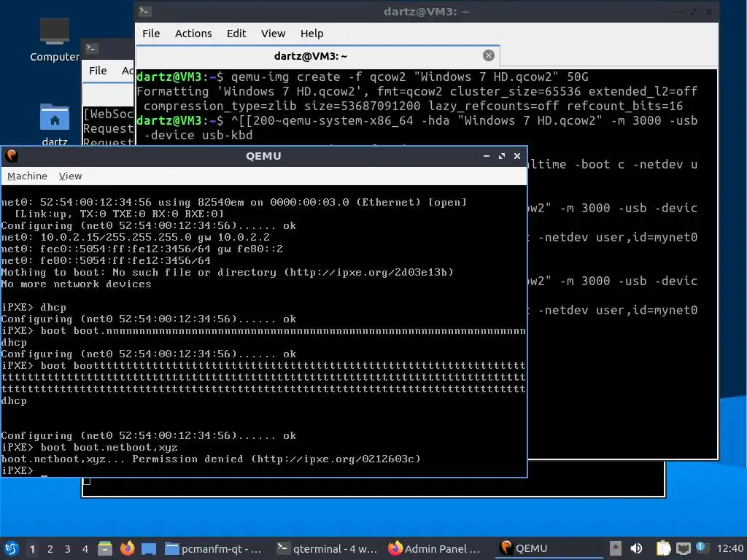
Task: Click 'boot boot.netboot,xyz' line in QEMU
Action: click(x=90, y=447)
